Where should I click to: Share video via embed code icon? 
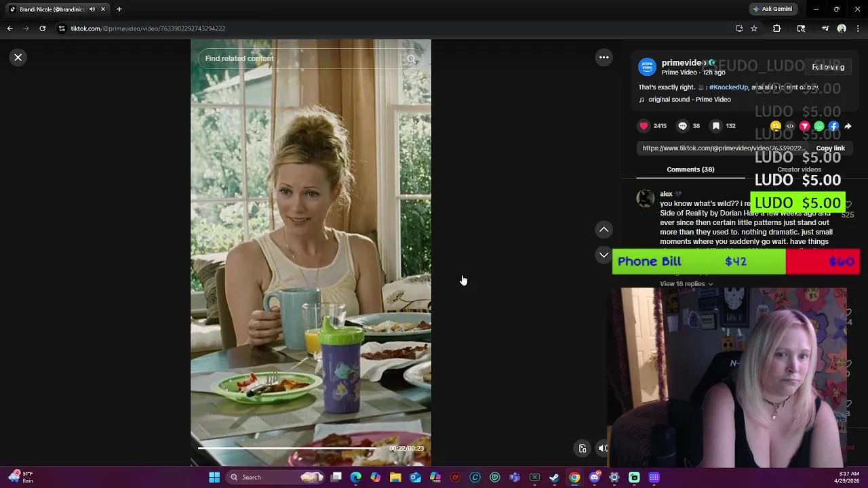coord(790,126)
